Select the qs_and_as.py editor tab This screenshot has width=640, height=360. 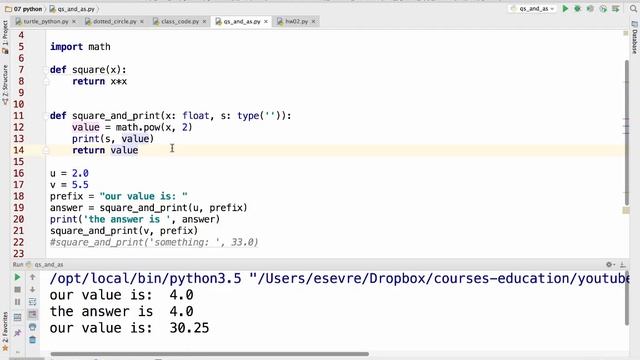coord(242,21)
